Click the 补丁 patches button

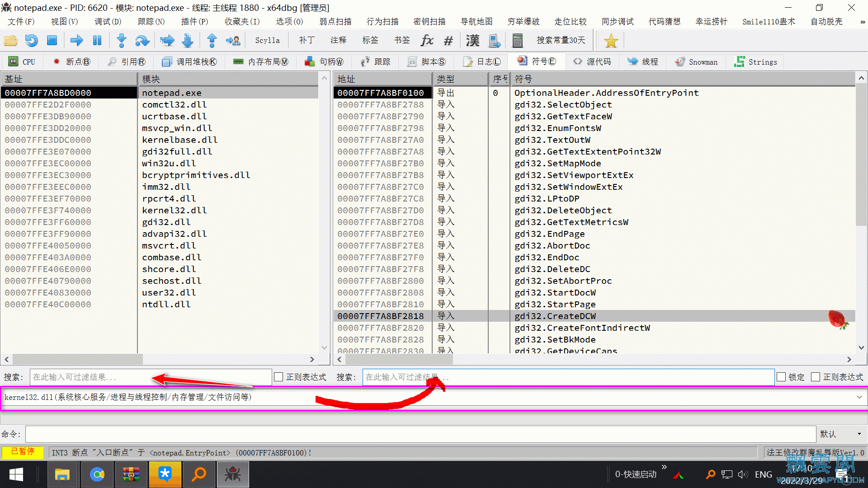(x=307, y=41)
